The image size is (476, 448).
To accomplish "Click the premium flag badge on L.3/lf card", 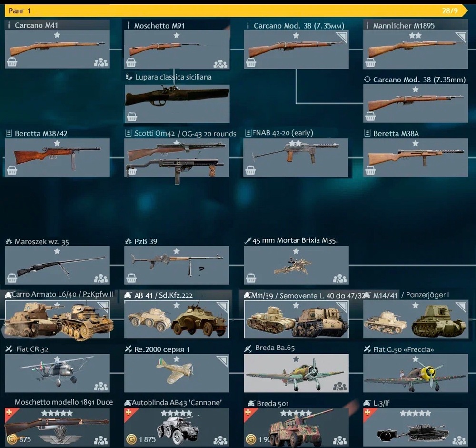I will pos(369,414).
